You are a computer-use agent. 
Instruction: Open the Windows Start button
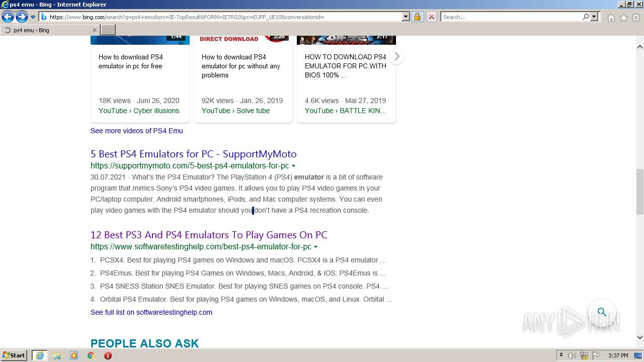click(14, 355)
